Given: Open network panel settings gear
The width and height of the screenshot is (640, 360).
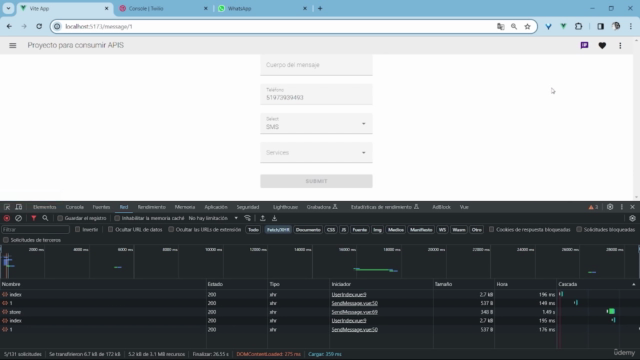Looking at the screenshot, I should pyautogui.click(x=632, y=218).
